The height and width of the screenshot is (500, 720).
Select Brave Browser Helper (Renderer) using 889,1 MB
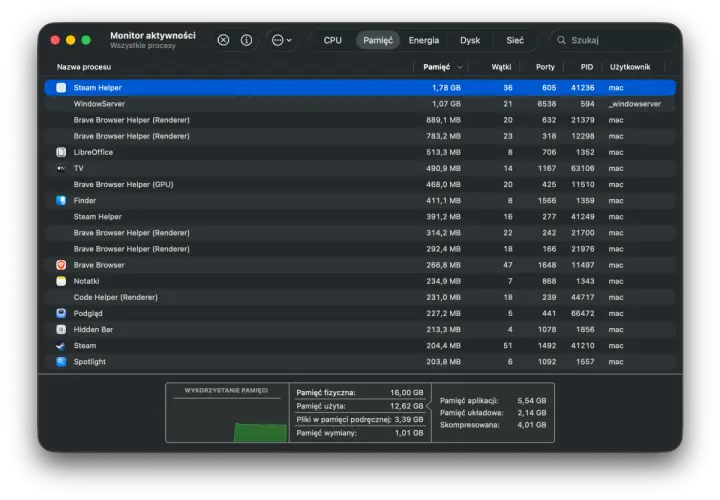pyautogui.click(x=360, y=120)
